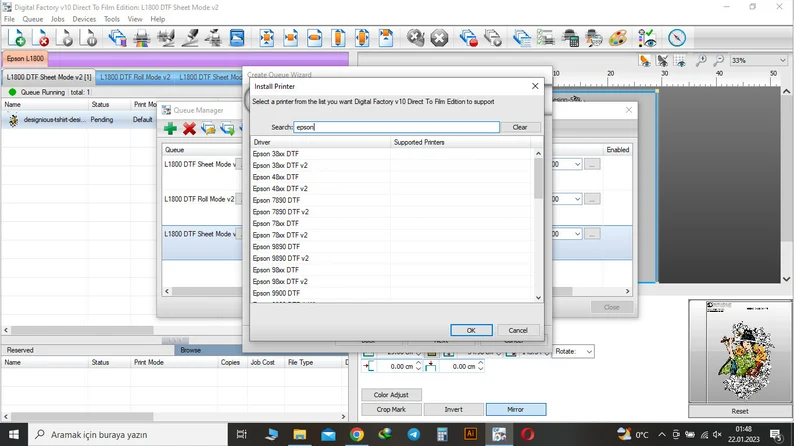Click the rainbow printer icon in toolbar
This screenshot has height=446, width=794.
pyautogui.click(x=142, y=38)
